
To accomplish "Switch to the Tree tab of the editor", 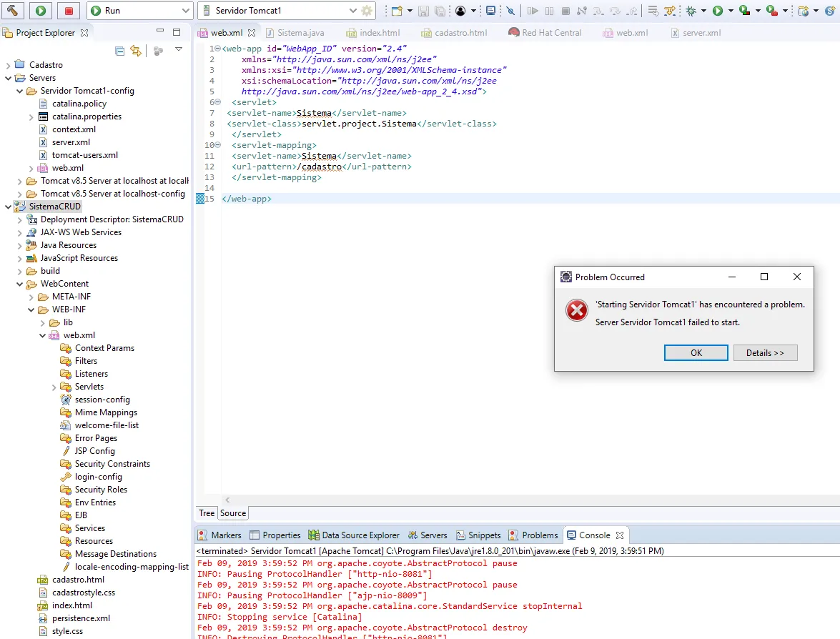I will [207, 513].
